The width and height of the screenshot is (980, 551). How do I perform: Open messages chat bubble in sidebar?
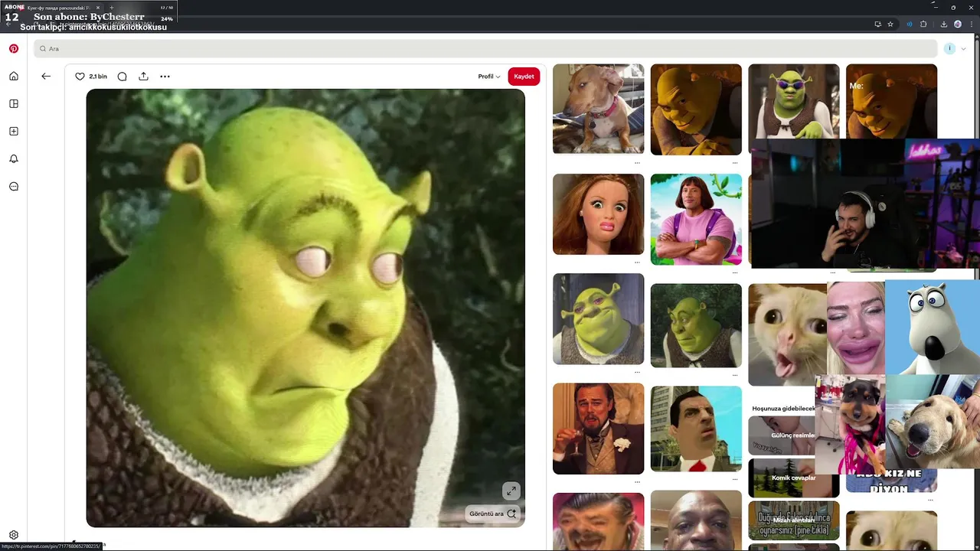pyautogui.click(x=14, y=186)
